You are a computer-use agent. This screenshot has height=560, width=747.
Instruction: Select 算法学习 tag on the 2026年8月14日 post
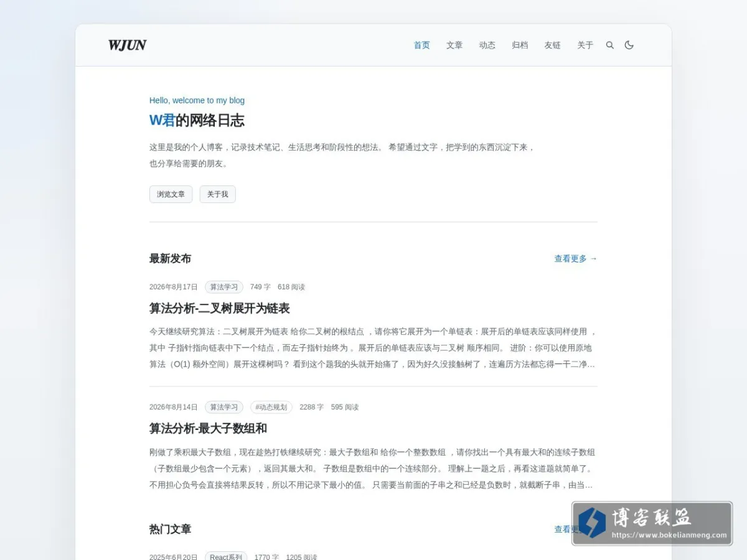(224, 407)
